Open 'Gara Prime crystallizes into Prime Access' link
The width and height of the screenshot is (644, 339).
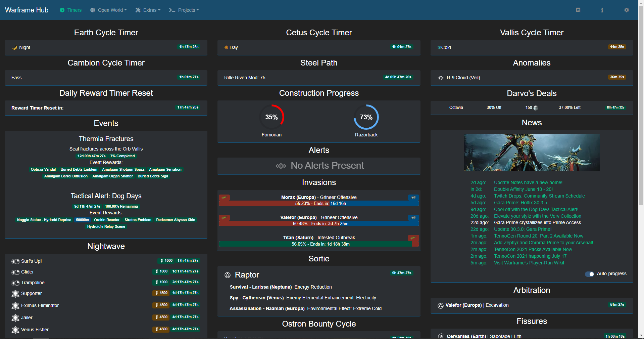(x=538, y=223)
